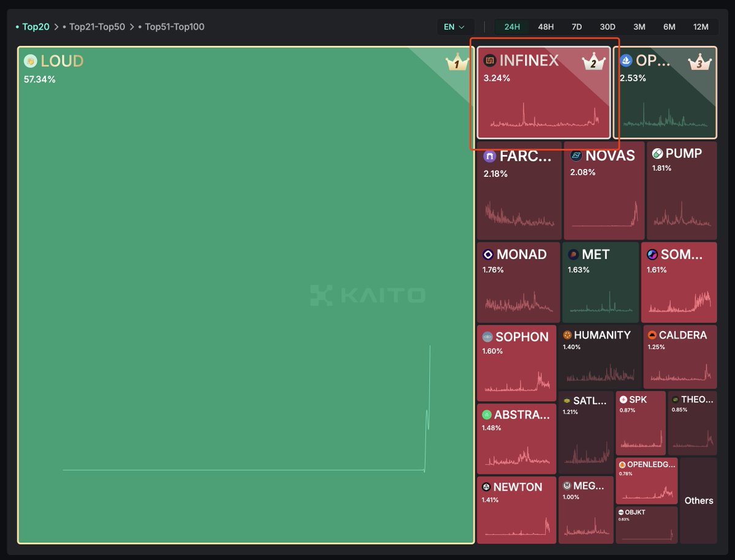Click the INFINEX project logo icon
Screen dimensions: 735x560
click(489, 60)
